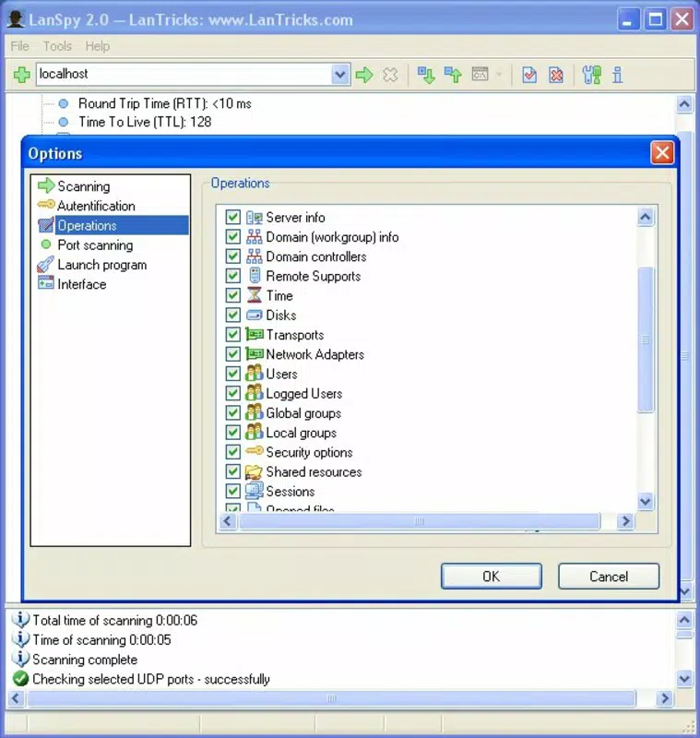Click the collapse all tree icon
Viewport: 700px width, 738px height.
pyautogui.click(x=453, y=75)
